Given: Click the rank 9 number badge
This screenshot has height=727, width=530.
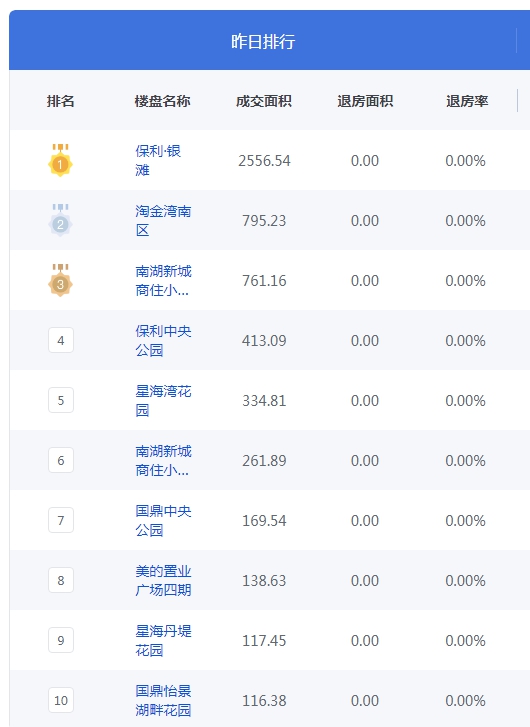Looking at the screenshot, I should tap(61, 640).
